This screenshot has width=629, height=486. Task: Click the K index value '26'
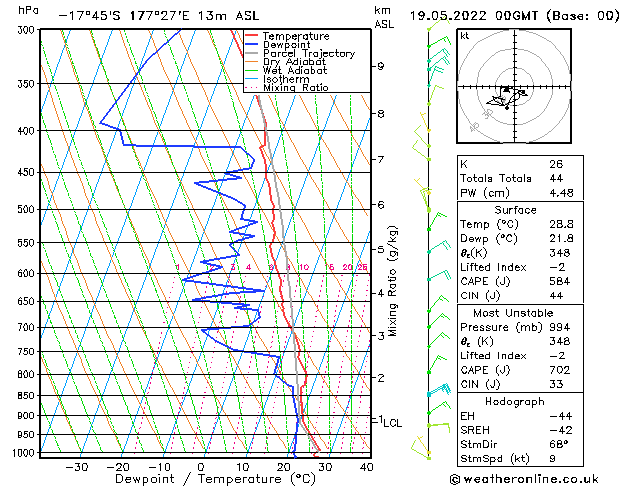click(556, 164)
